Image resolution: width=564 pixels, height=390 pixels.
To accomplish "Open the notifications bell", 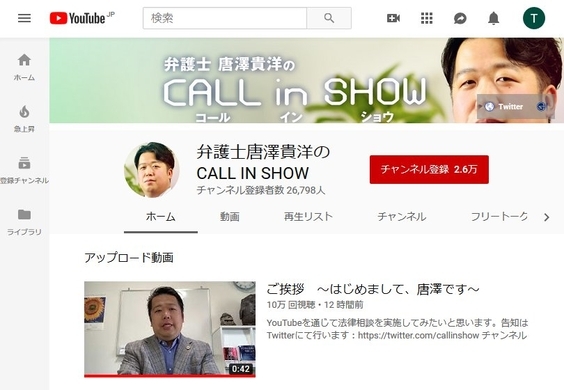I will 494,18.
